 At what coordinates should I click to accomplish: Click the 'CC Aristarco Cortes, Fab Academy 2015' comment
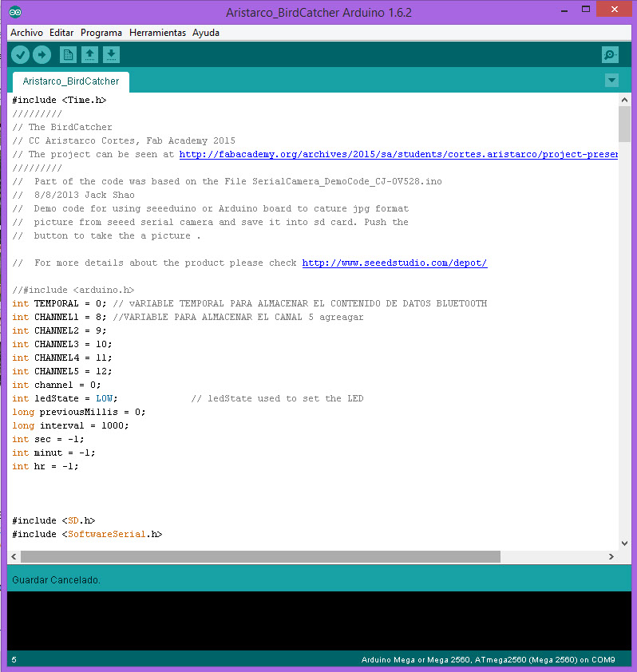point(132,141)
